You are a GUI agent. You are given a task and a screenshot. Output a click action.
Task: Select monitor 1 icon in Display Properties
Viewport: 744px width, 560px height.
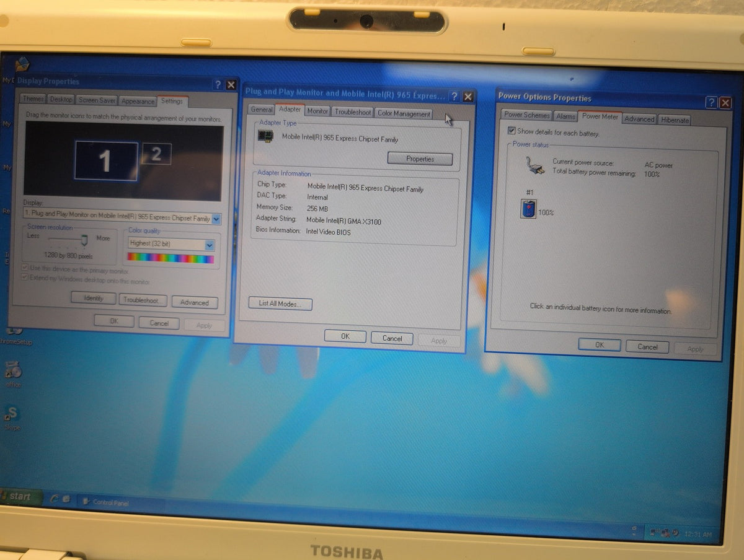pos(106,161)
